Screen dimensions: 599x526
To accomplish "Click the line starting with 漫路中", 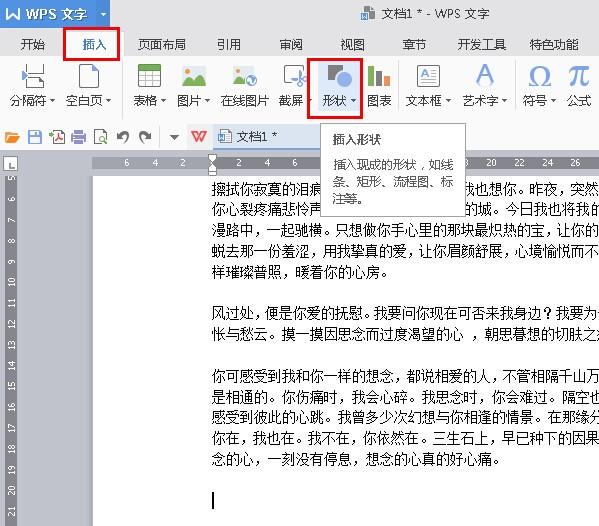I will [405, 230].
